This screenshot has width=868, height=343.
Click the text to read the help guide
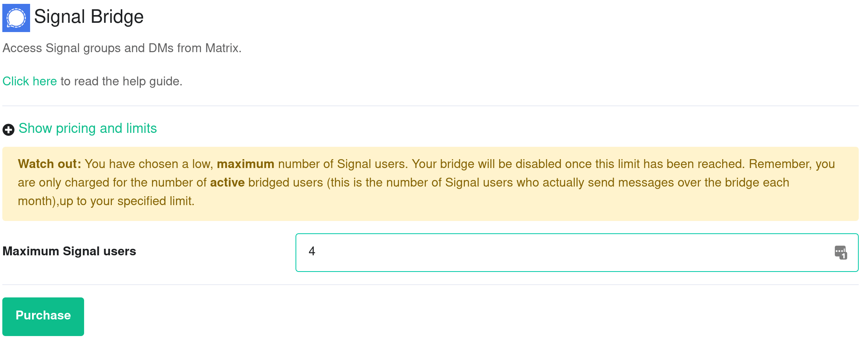[x=121, y=81]
